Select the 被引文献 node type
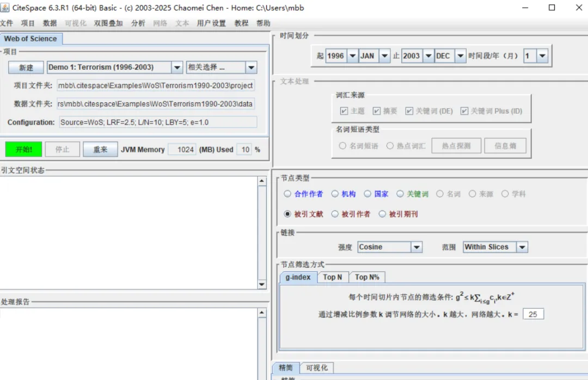This screenshot has width=588, height=380. tap(287, 214)
